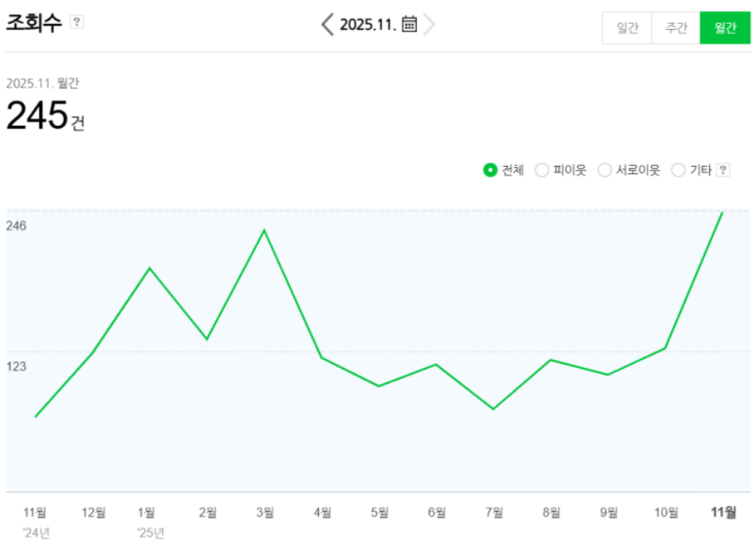Click the help icon next to 조회수

[77, 22]
